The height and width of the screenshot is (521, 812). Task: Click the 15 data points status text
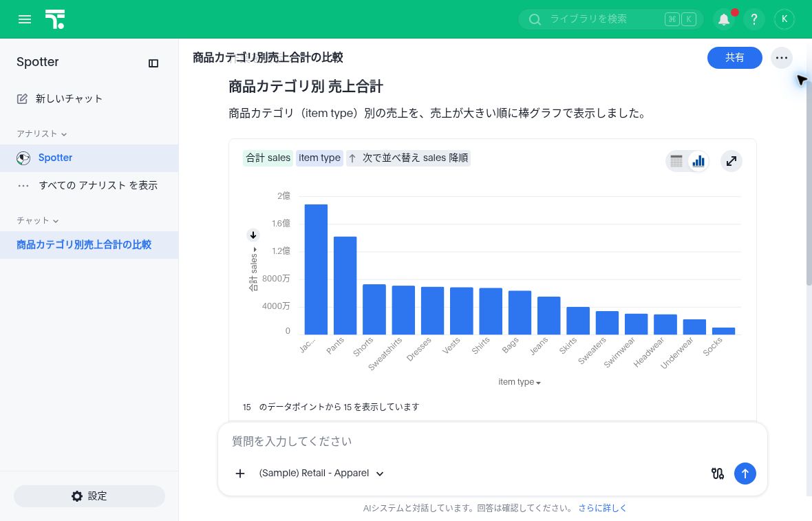click(331, 407)
